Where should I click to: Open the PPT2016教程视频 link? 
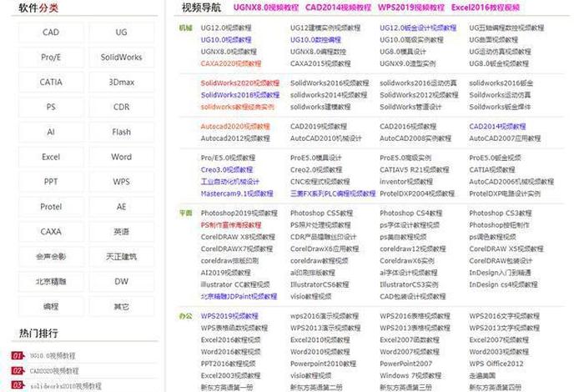tap(228, 364)
